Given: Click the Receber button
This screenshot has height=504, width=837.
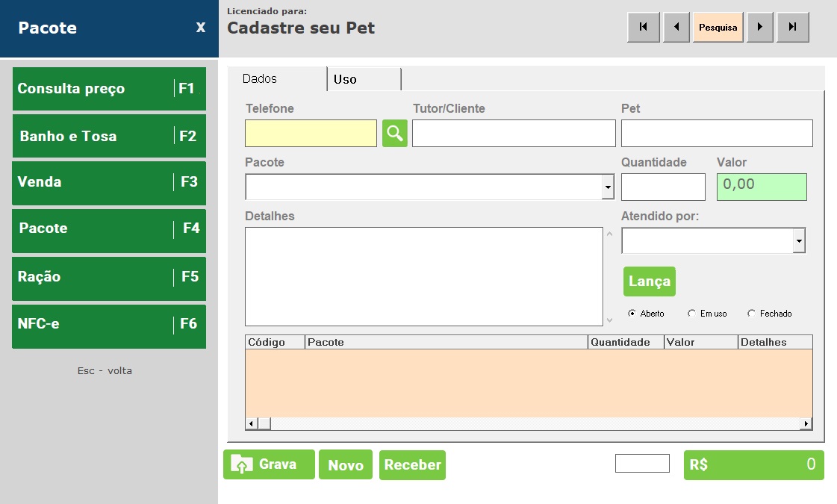Looking at the screenshot, I should [x=412, y=465].
